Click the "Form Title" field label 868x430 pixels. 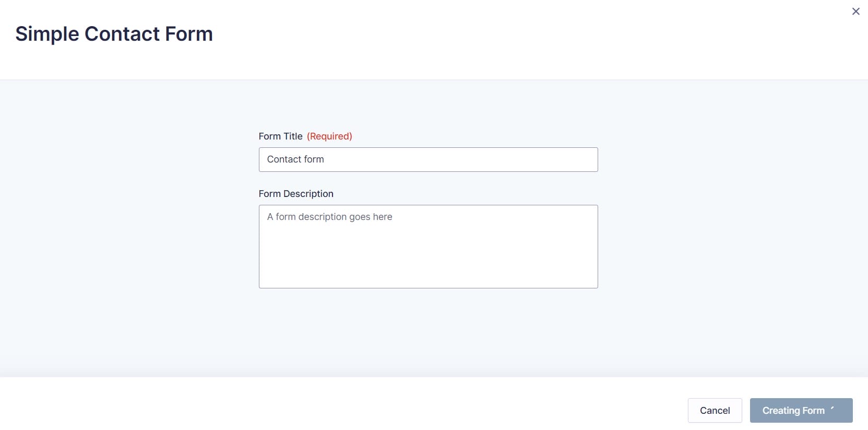coord(280,136)
